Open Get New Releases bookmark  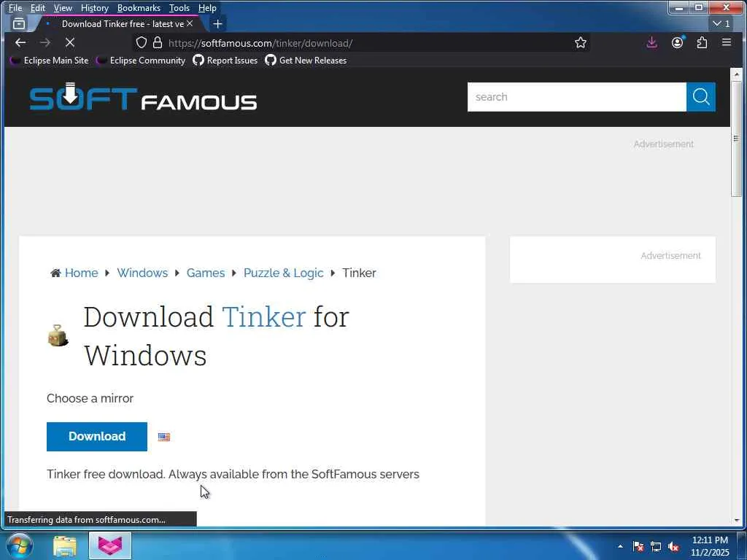tap(306, 61)
